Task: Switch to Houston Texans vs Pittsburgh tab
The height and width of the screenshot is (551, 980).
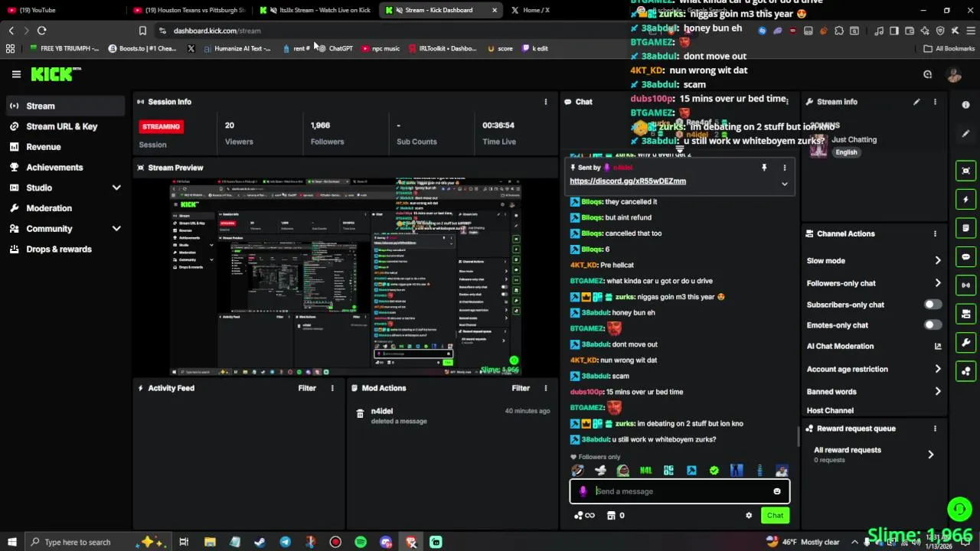Action: click(x=190, y=10)
